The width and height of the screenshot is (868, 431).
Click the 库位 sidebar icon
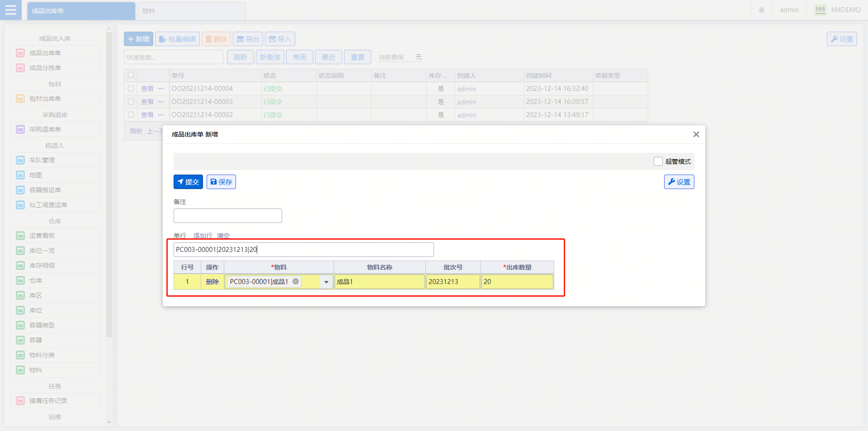pyautogui.click(x=20, y=310)
